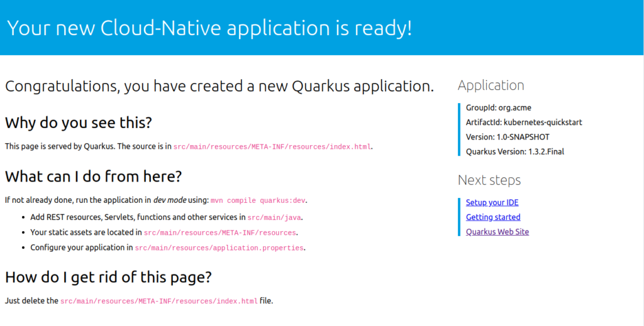Click the italic 'dev mode' text
644x326 pixels.
pyautogui.click(x=170, y=200)
